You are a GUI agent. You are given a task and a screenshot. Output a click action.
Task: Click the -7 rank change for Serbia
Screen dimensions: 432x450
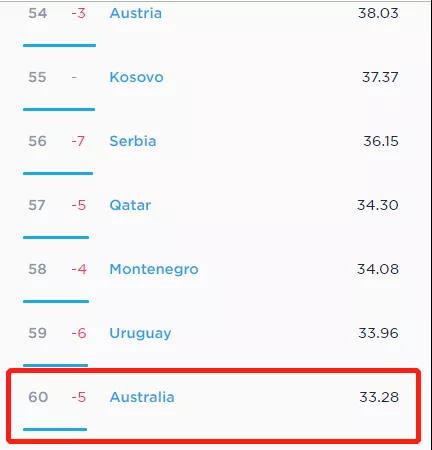pos(78,141)
